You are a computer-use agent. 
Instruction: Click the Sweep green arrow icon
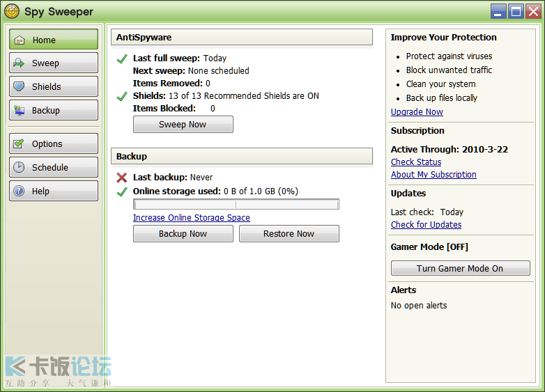[x=19, y=63]
